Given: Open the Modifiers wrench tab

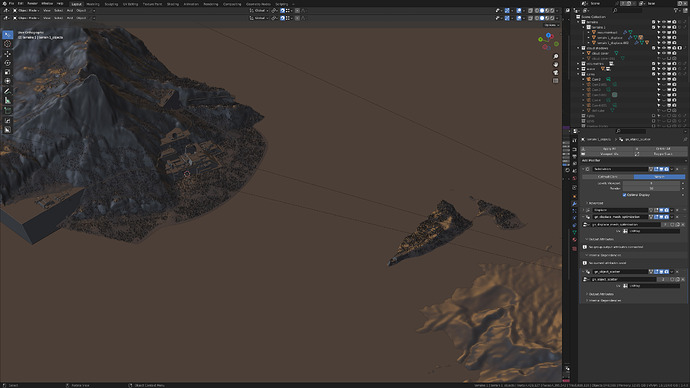Looking at the screenshot, I should coord(574,204).
